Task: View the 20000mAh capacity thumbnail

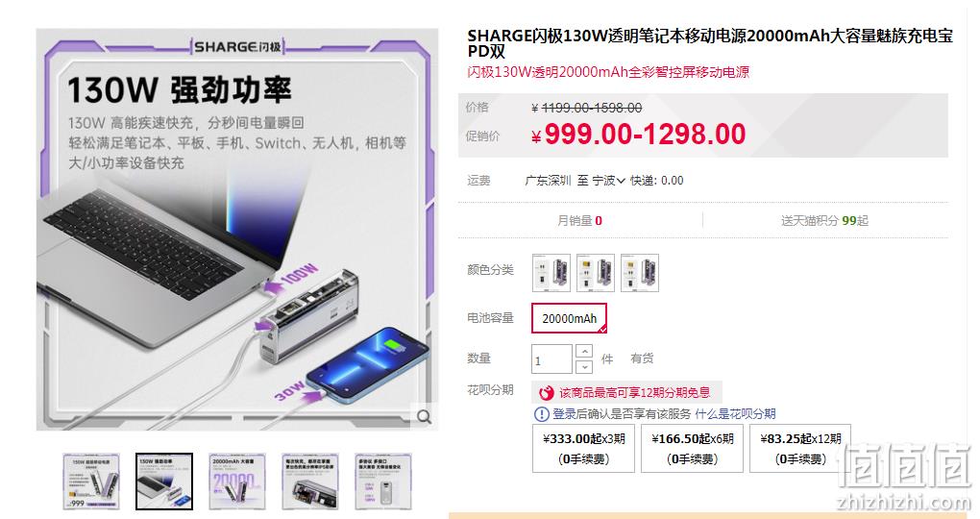Action: 237,482
